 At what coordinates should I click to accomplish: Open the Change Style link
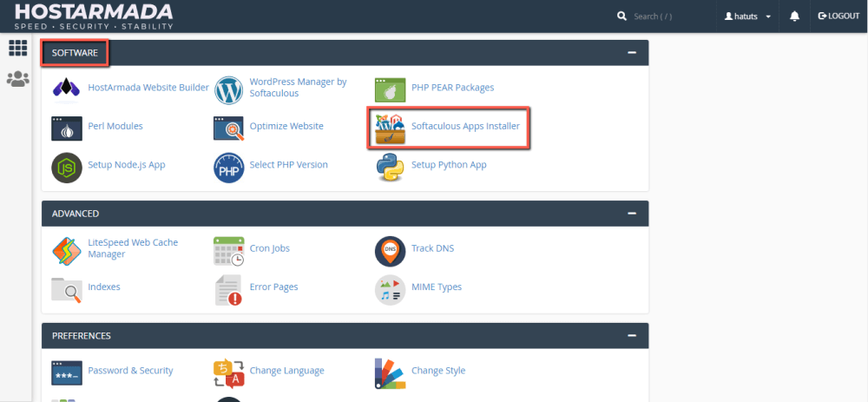pos(438,371)
